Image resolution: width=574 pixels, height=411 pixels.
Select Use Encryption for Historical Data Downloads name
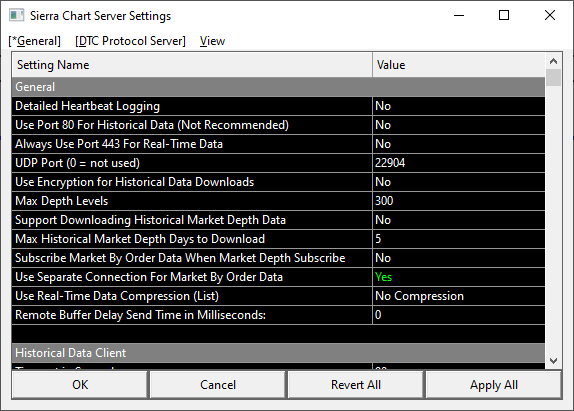(192, 182)
